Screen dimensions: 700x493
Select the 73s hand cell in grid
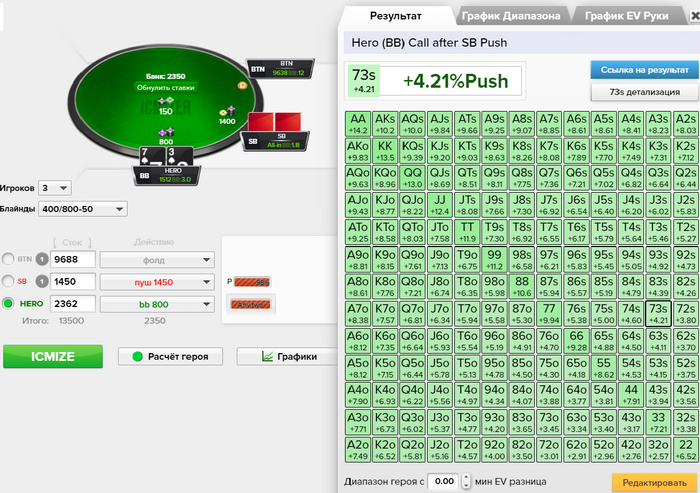click(658, 314)
